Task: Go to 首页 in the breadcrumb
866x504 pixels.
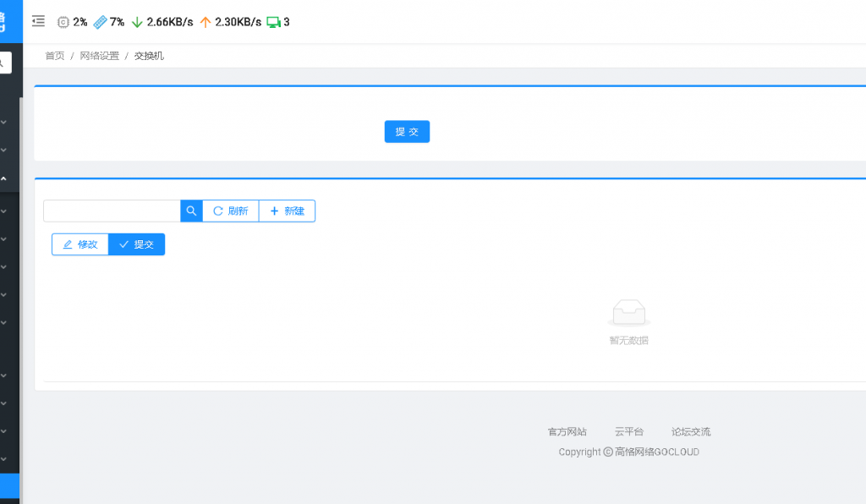Action: tap(55, 56)
